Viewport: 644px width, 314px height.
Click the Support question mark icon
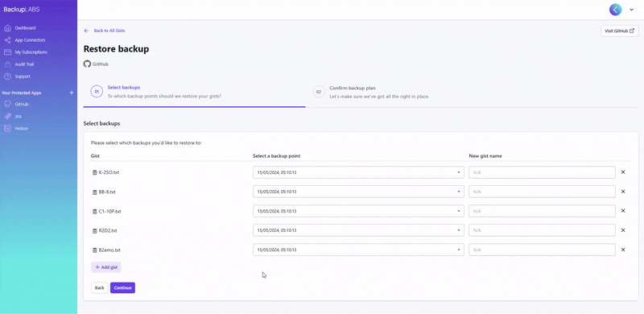tap(7, 76)
